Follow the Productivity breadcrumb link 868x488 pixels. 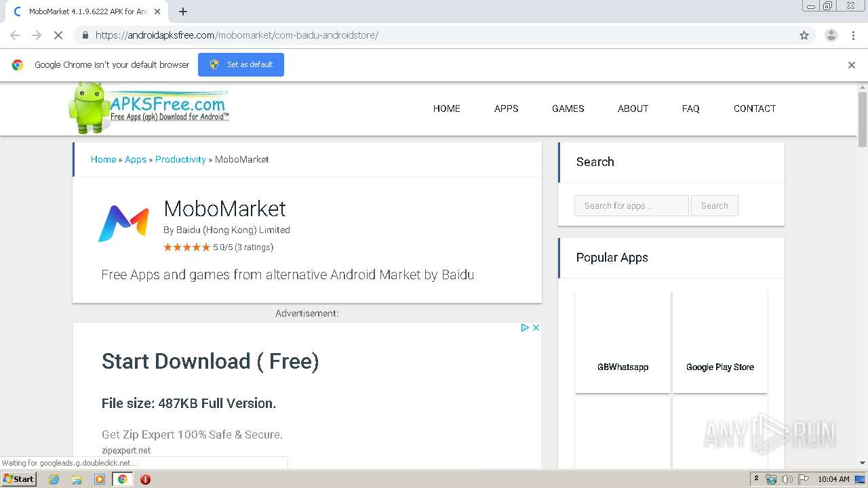[x=180, y=159]
